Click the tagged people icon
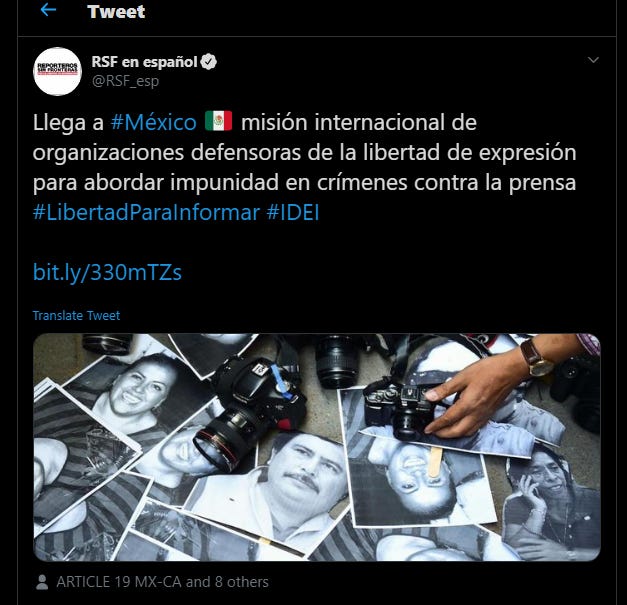This screenshot has width=627, height=605. click(42, 582)
